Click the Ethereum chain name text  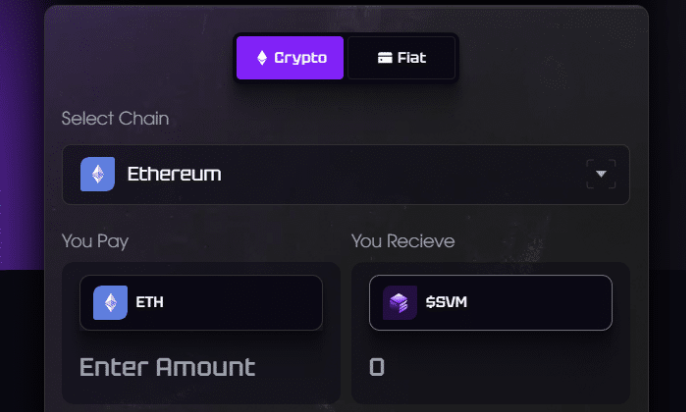click(x=174, y=174)
